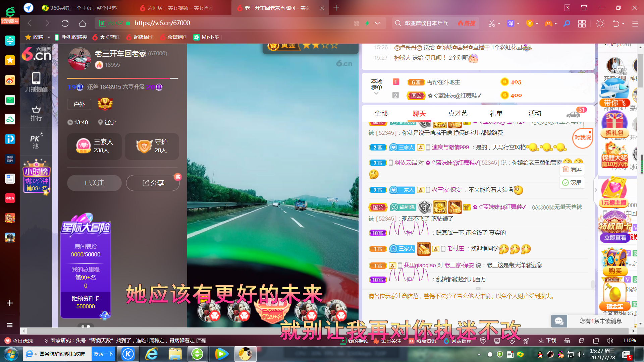Viewport: 644px width, 362px height.
Task: Toggle browser mute speaker in status bar
Action: (610, 341)
